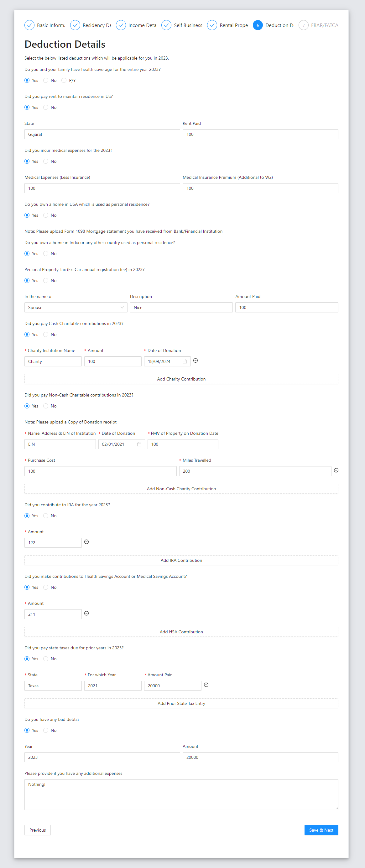Open the Basic Information step checkmark icon
The image size is (365, 868).
pyautogui.click(x=29, y=25)
